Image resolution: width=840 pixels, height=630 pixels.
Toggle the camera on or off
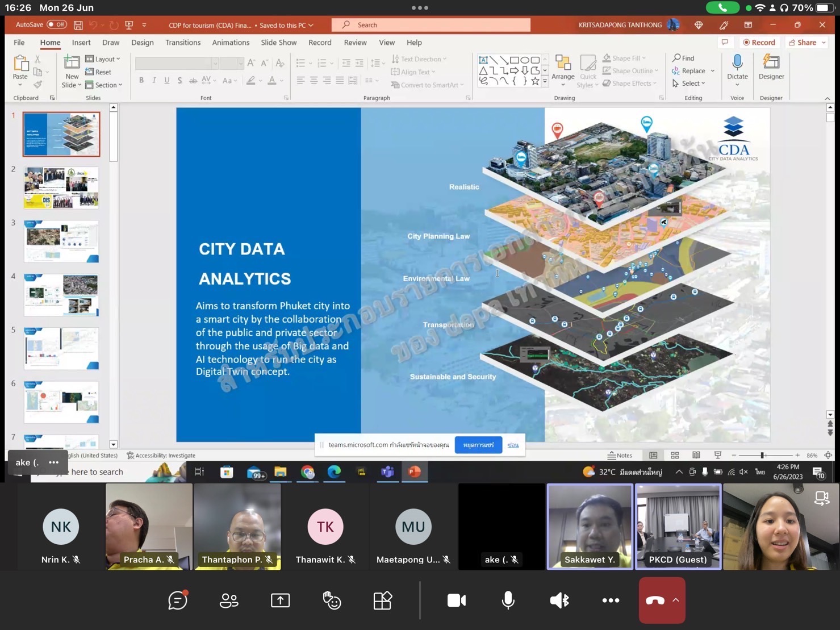click(x=457, y=600)
